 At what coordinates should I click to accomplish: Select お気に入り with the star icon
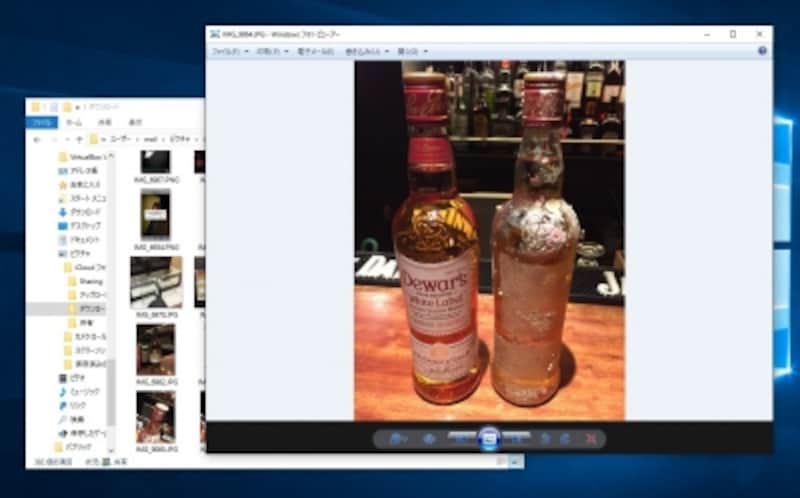point(80,185)
